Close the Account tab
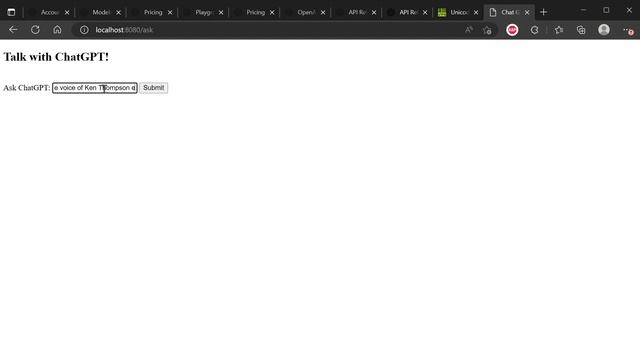The image size is (640, 360). [x=67, y=13]
